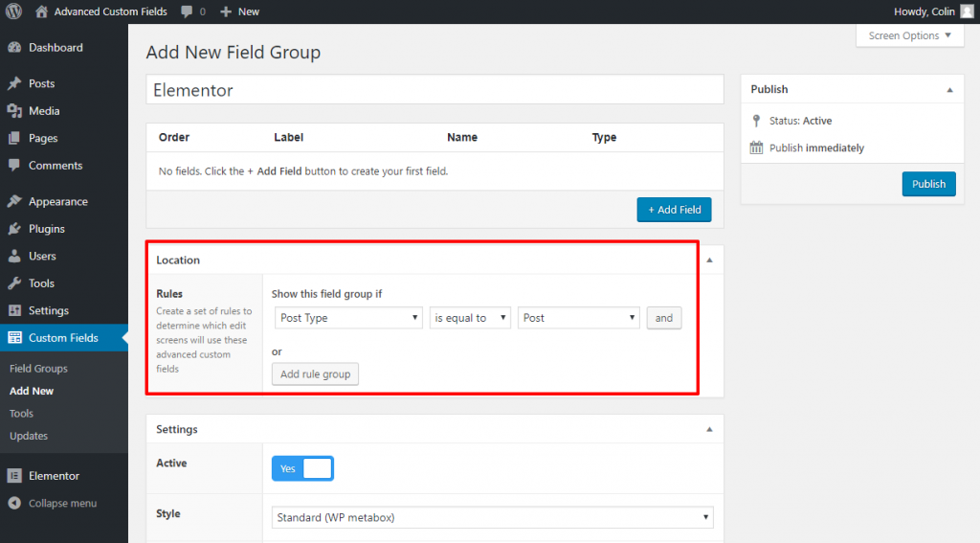Click the Dashboard gauge icon in sidebar
The height and width of the screenshot is (543, 980).
(14, 48)
